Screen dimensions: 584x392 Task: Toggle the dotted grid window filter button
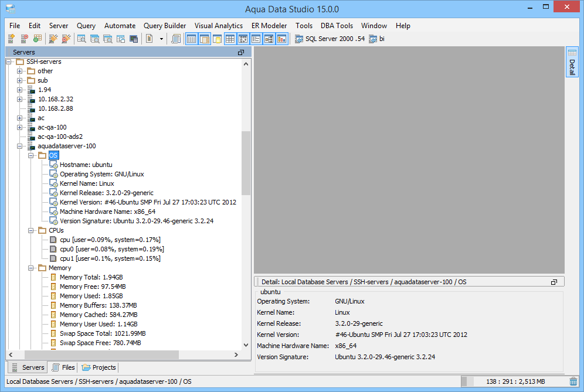tap(191, 39)
